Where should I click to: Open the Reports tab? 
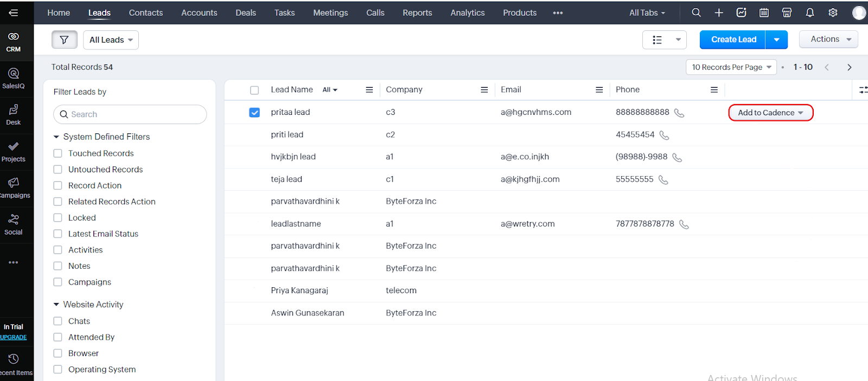coord(417,12)
